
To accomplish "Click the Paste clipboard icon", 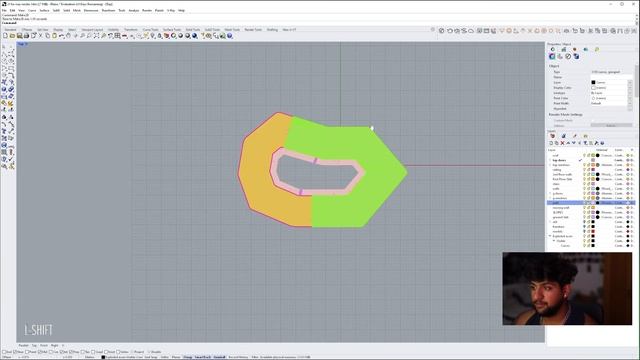I will [54, 36].
